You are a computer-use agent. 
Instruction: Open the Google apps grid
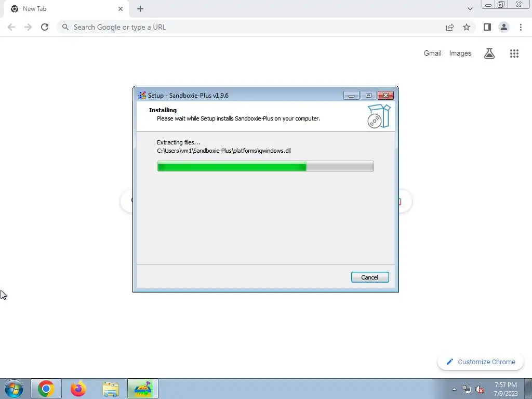(x=514, y=54)
